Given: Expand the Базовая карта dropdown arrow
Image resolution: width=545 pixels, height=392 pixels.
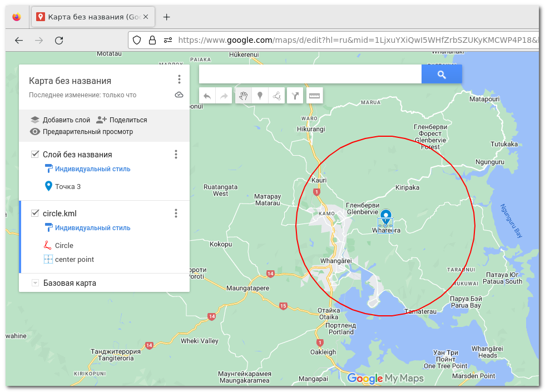Looking at the screenshot, I should 34,283.
